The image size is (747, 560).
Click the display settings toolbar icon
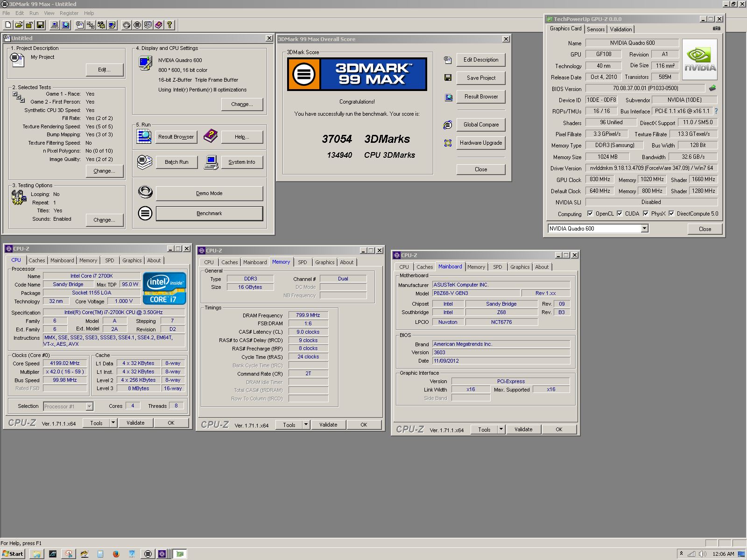click(112, 25)
